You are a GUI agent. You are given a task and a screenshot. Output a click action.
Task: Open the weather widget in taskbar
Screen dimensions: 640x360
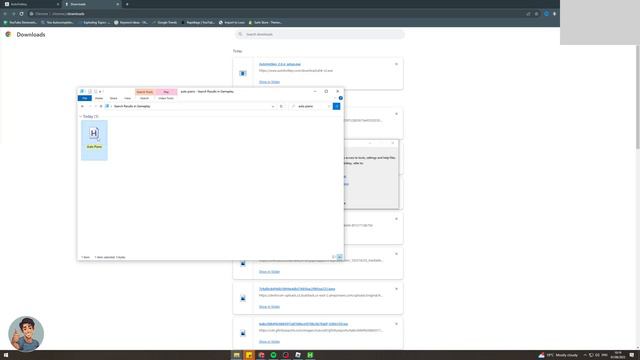pos(558,355)
